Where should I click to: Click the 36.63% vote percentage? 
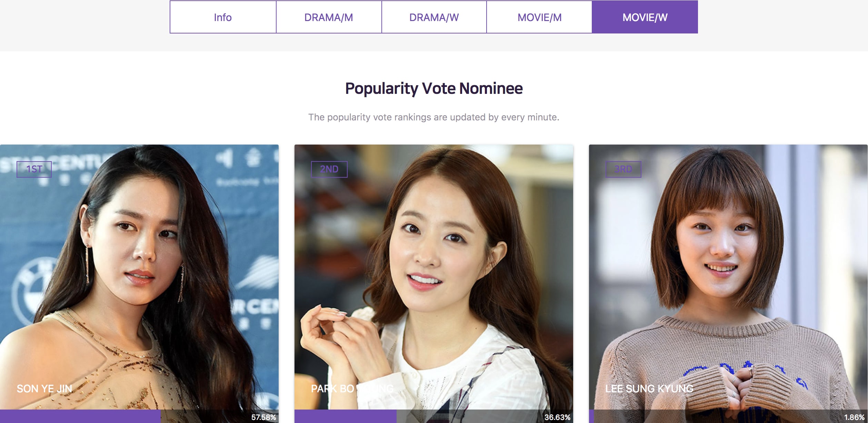click(557, 417)
